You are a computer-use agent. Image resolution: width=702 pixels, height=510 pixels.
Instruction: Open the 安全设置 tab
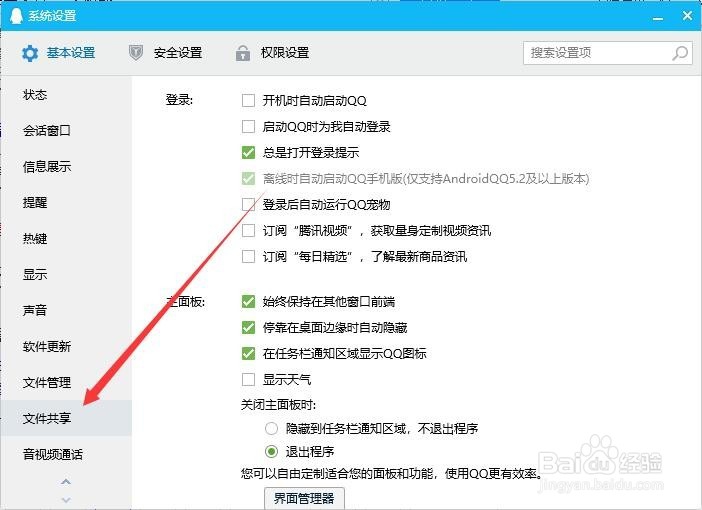(x=165, y=53)
